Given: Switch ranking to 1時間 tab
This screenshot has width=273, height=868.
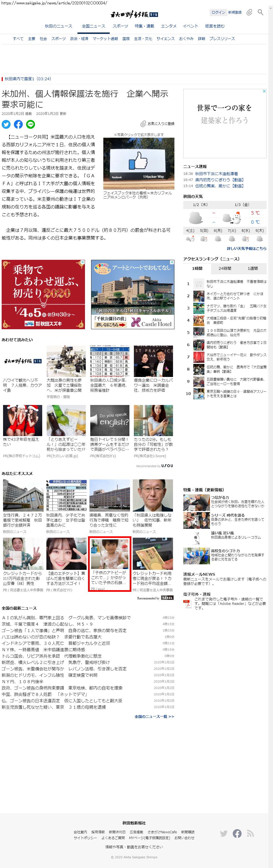Looking at the screenshot, I should coord(197,268).
